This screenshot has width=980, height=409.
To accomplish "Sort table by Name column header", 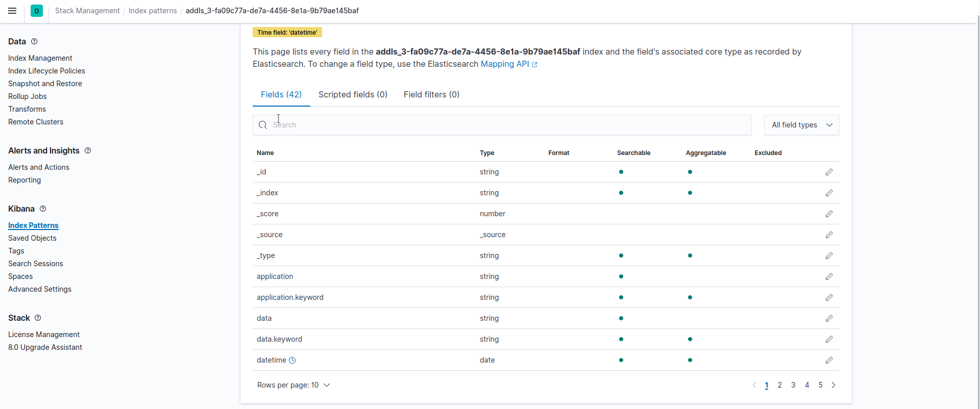I will coord(265,153).
